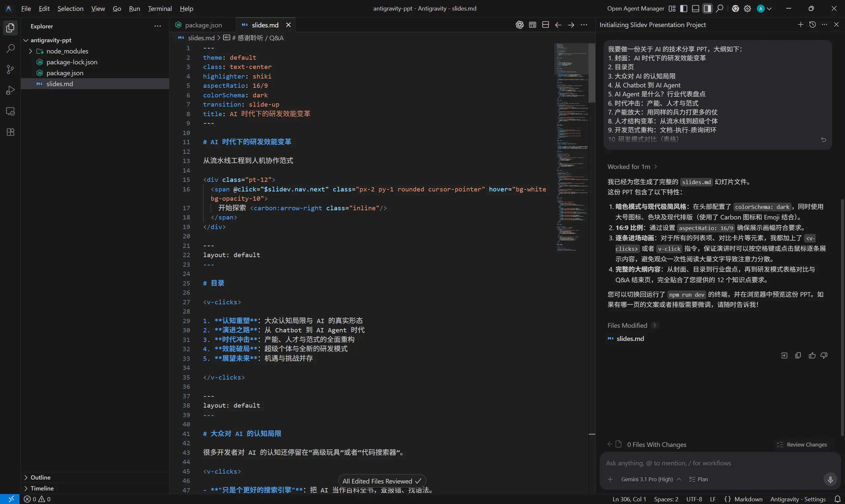Customize layout via the layout icon
The width and height of the screenshot is (845, 504).
672,9
